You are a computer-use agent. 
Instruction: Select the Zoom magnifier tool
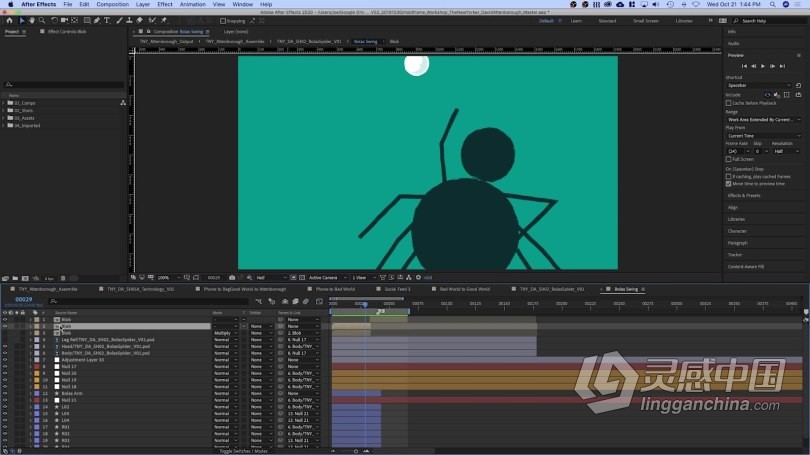click(42, 21)
